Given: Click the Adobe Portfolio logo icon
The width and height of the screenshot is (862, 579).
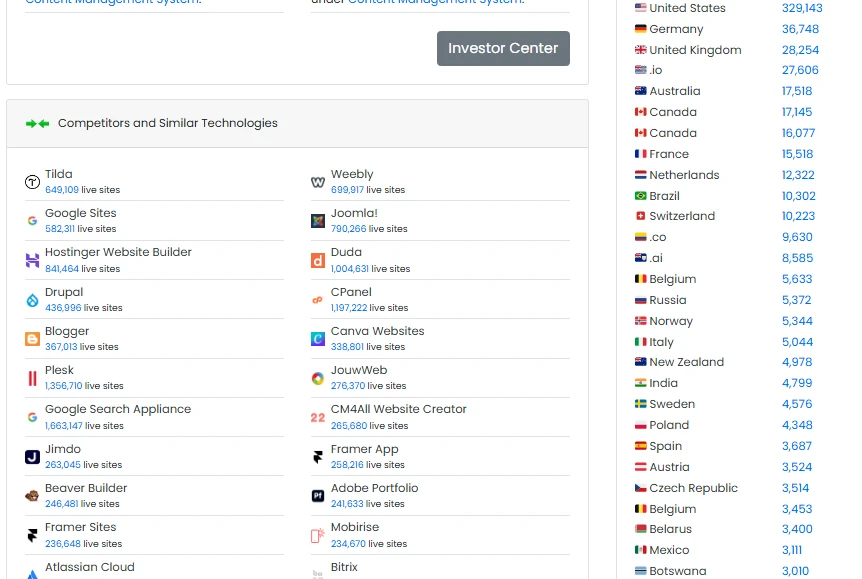Looking at the screenshot, I should coord(319,497).
